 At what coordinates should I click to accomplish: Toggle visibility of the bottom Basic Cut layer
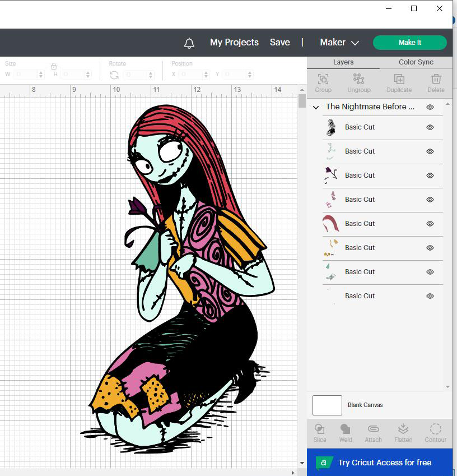click(430, 296)
